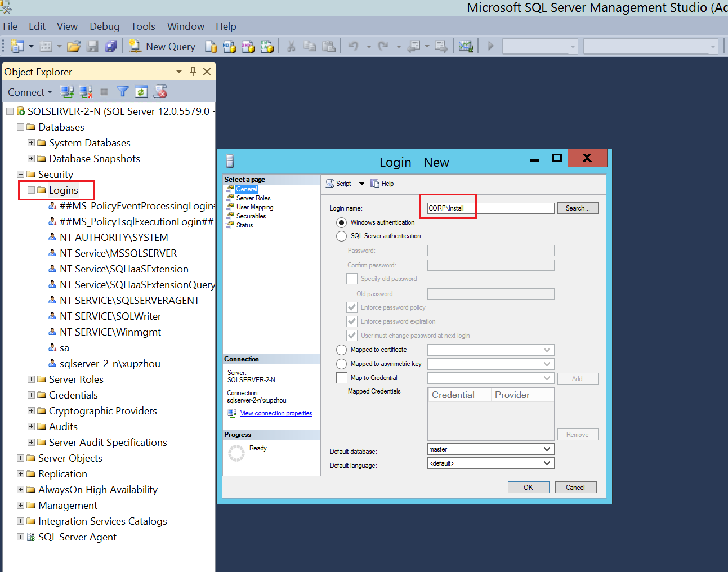Click the Script icon in Login dialog
This screenshot has height=572, width=728.
(330, 184)
